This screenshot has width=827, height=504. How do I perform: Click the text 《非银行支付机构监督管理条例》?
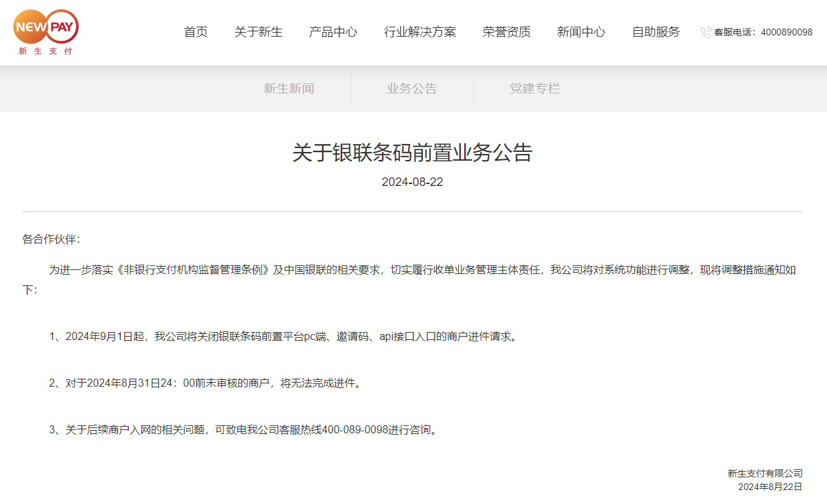(x=193, y=270)
